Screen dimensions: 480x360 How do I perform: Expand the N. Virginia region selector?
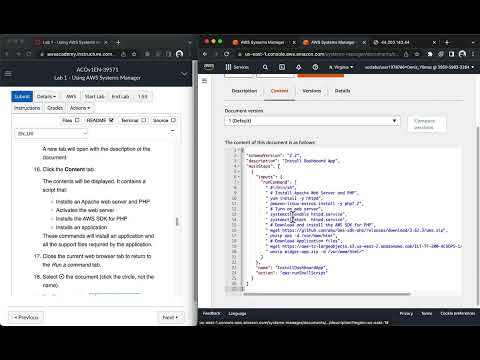pos(341,67)
